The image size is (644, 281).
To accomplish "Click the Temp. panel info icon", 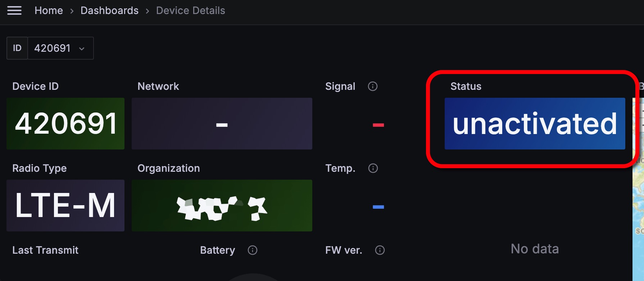I will pos(373,168).
